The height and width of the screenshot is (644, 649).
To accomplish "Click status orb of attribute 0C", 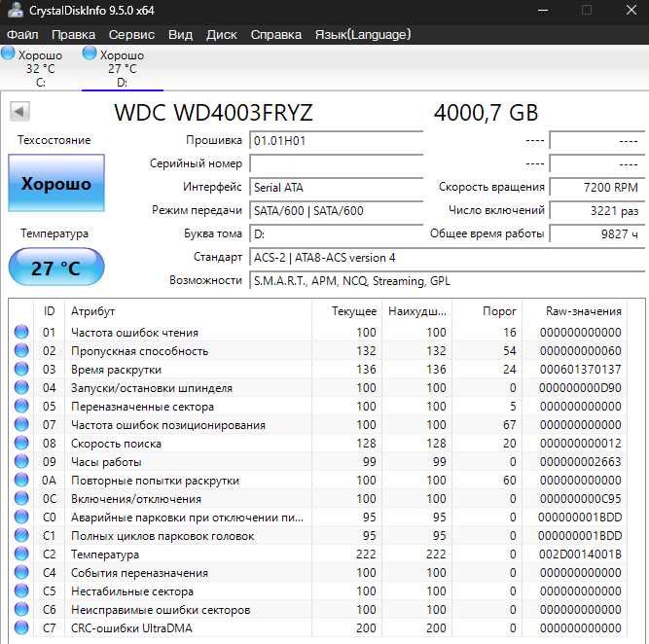I will [21, 498].
